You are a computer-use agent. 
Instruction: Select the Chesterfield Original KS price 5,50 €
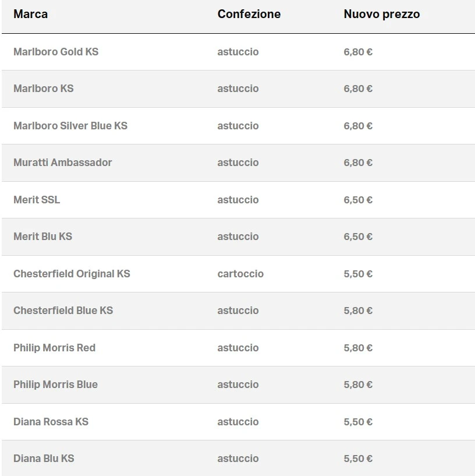tap(358, 274)
